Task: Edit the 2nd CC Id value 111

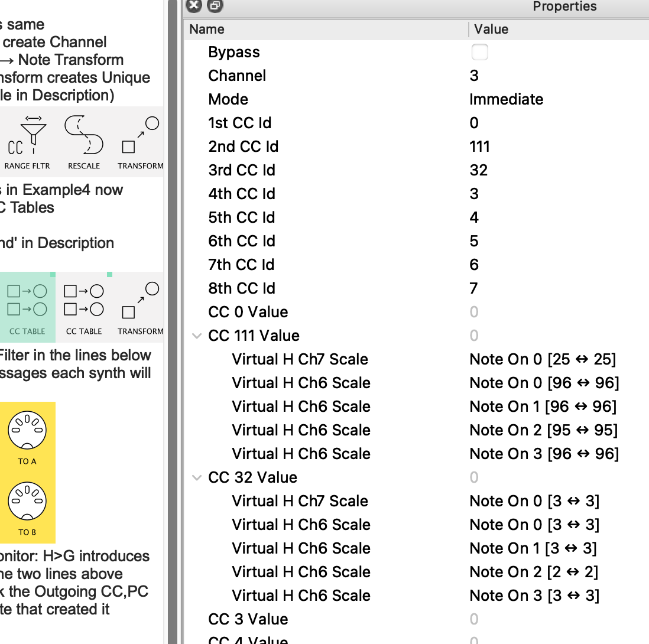Action: [479, 147]
